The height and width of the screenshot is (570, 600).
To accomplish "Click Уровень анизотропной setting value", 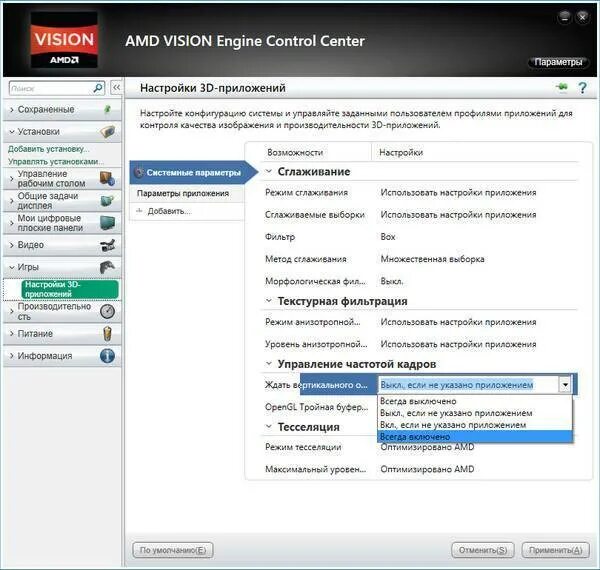I will pyautogui.click(x=458, y=344).
